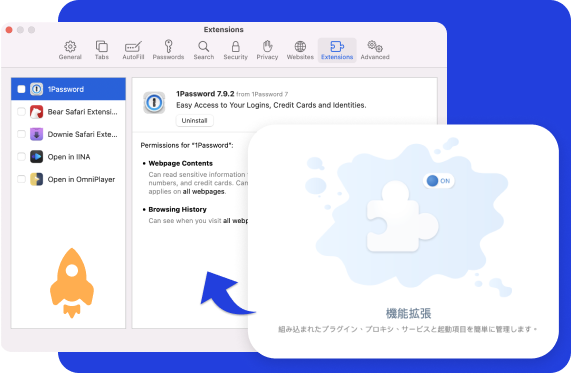Select Open in OmniPlayer in extension list

(68, 179)
